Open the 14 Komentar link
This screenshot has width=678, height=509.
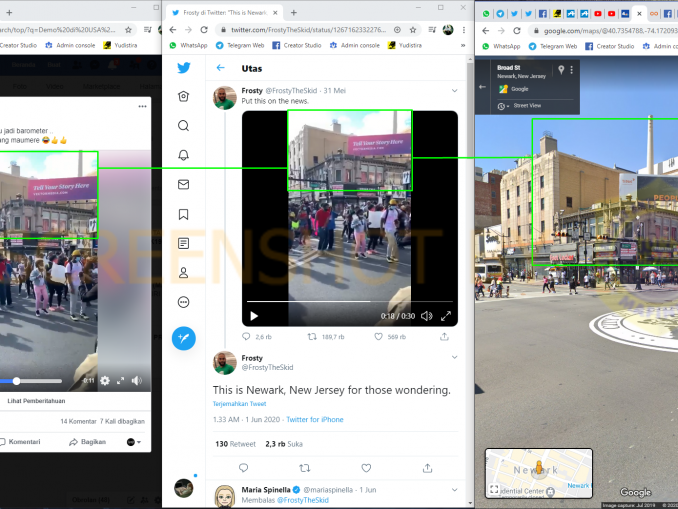click(78, 421)
